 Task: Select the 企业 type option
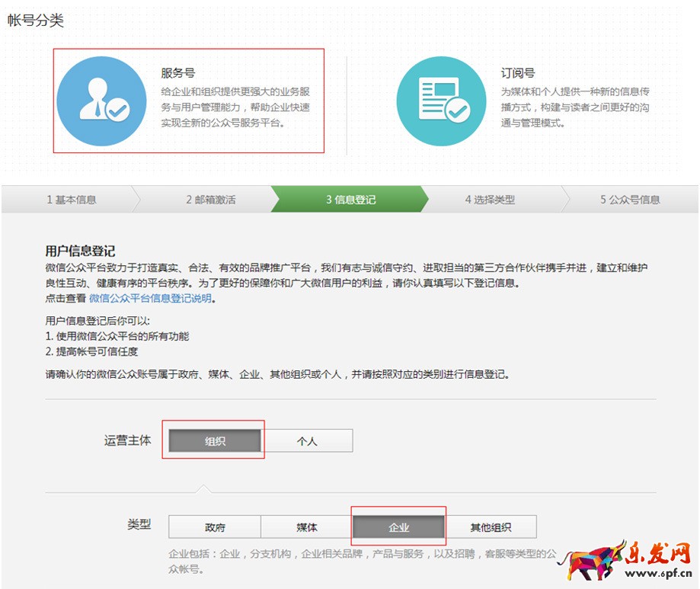pyautogui.click(x=398, y=527)
